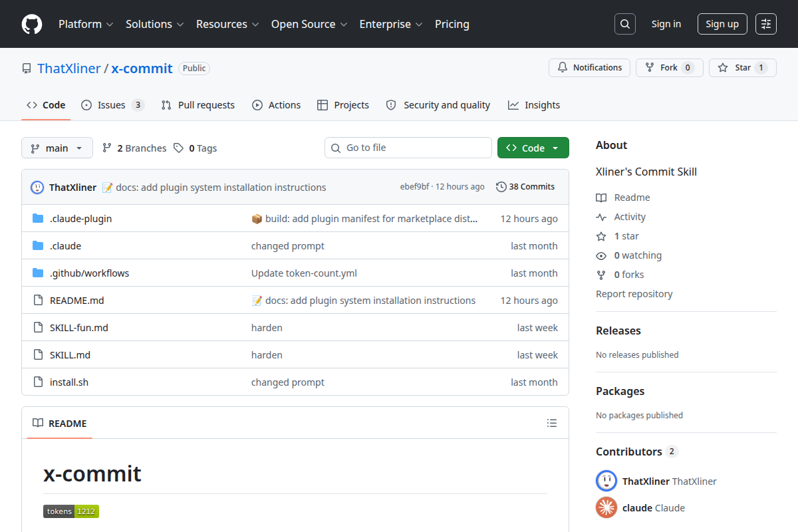
Task: Open the .github/workflows folder
Action: click(89, 273)
